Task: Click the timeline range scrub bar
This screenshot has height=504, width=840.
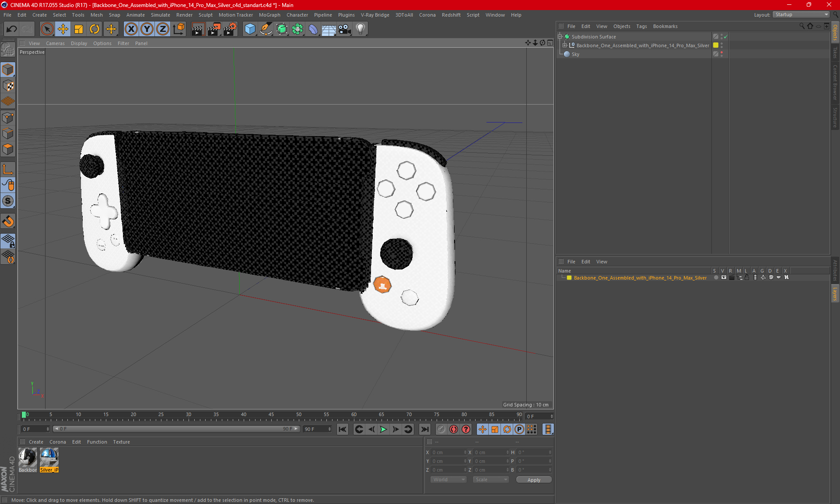Action: [x=176, y=429]
